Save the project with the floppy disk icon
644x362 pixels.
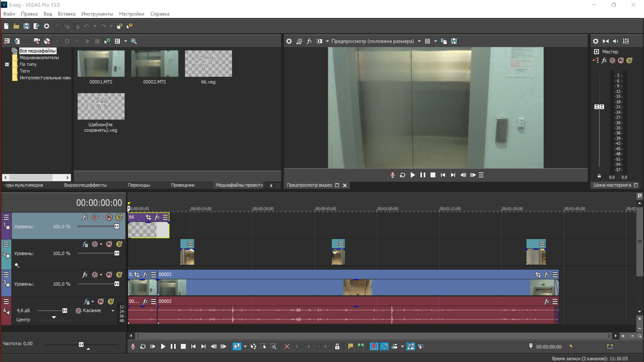click(26, 26)
